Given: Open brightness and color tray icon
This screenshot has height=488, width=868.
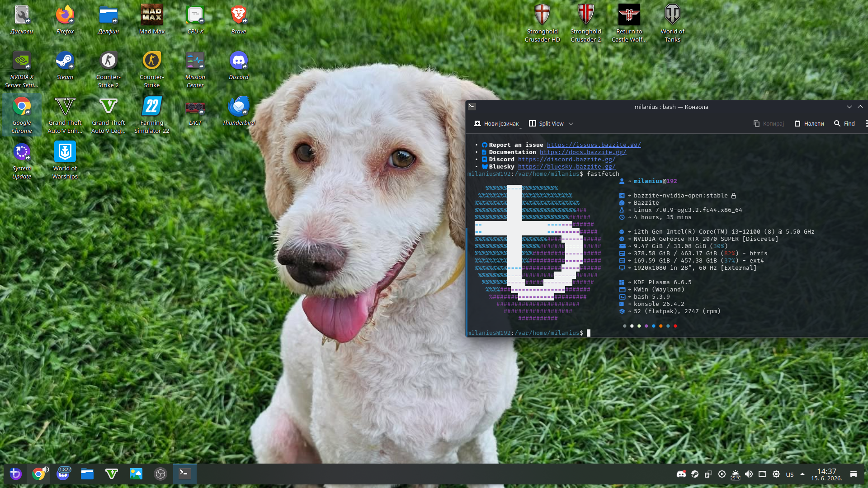Looking at the screenshot, I should click(x=776, y=474).
